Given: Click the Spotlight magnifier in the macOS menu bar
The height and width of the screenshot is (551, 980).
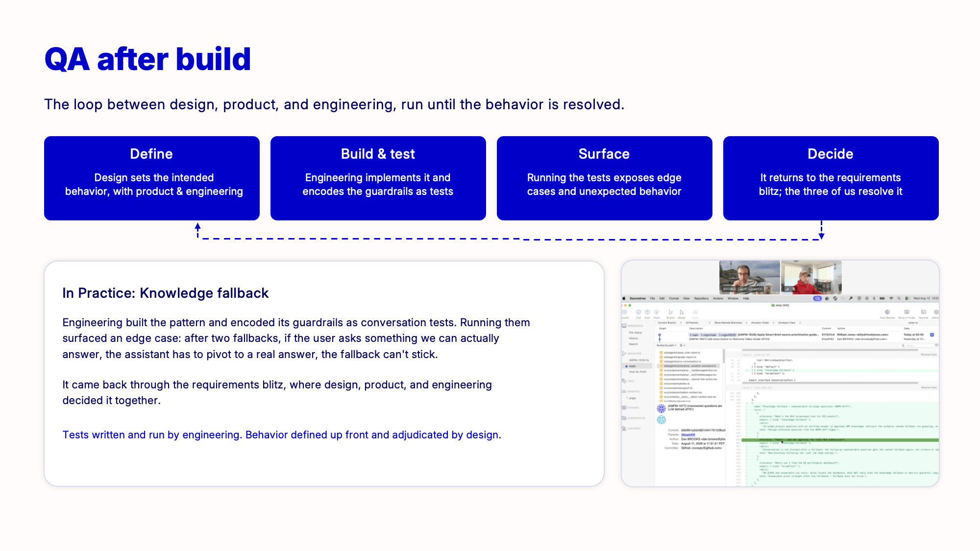Looking at the screenshot, I should click(899, 298).
